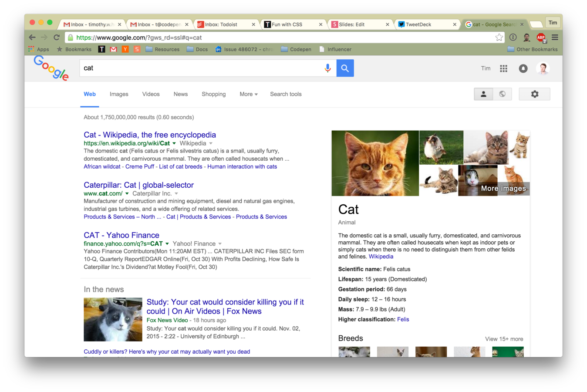Open search settings gear icon
The width and height of the screenshot is (587, 392).
[534, 94]
